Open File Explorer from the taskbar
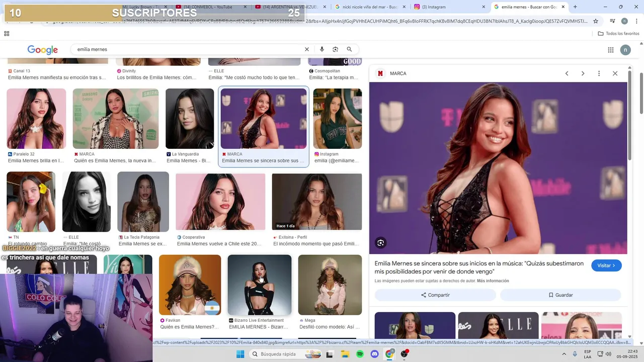Viewport: 644px width, 362px height. coord(345,354)
